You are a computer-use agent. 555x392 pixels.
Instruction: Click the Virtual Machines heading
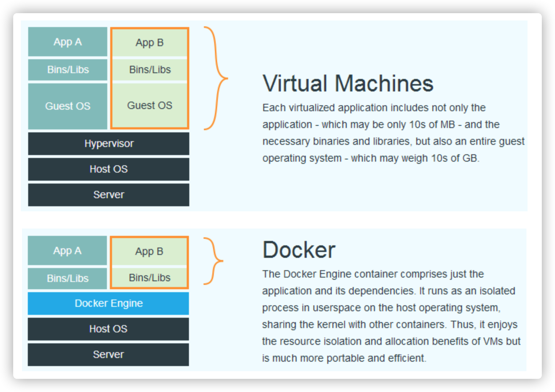pos(348,83)
